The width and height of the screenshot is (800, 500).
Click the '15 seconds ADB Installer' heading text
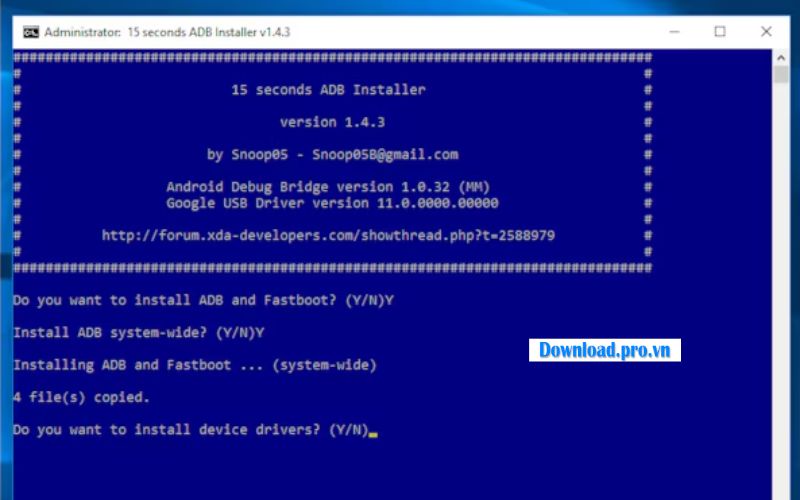(x=329, y=90)
